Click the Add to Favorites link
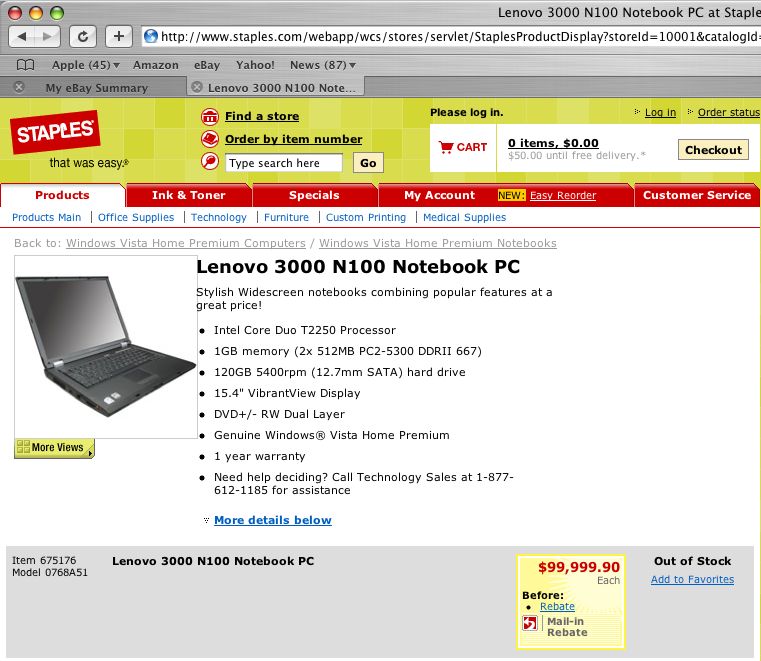Screen dimensions: 761x661 692,579
